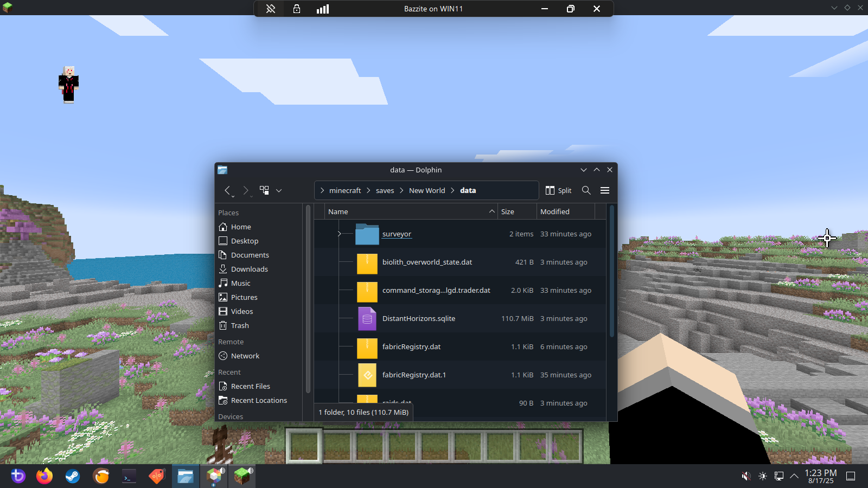Open Pictures in Places panel
This screenshot has width=868, height=488.
259,297
